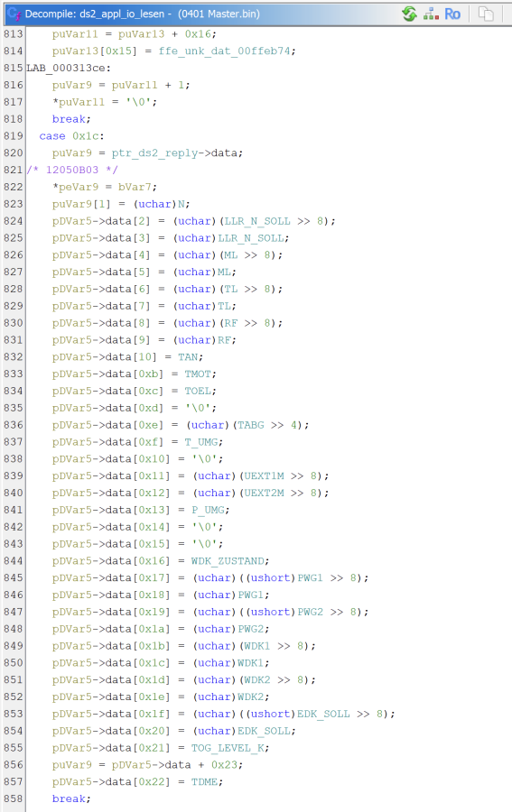Select ML on line 826
The image size is (512, 812).
(230, 254)
